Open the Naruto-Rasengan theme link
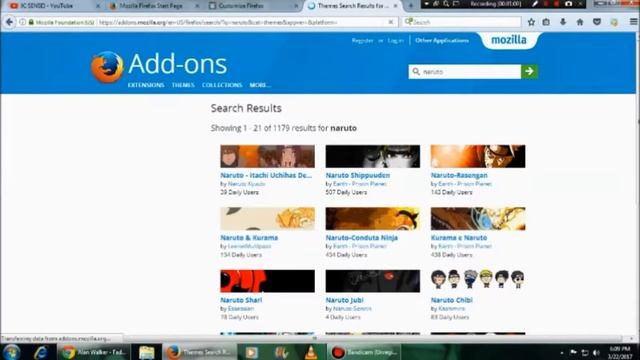 459,175
